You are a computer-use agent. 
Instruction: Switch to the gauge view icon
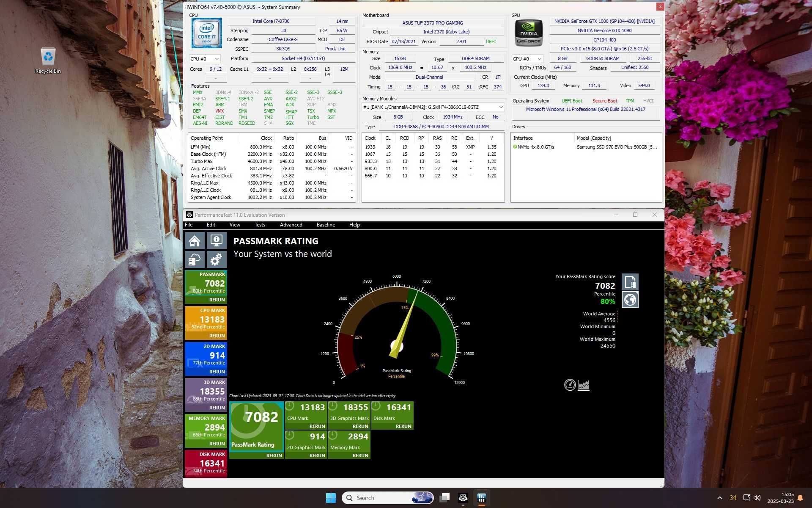[570, 385]
